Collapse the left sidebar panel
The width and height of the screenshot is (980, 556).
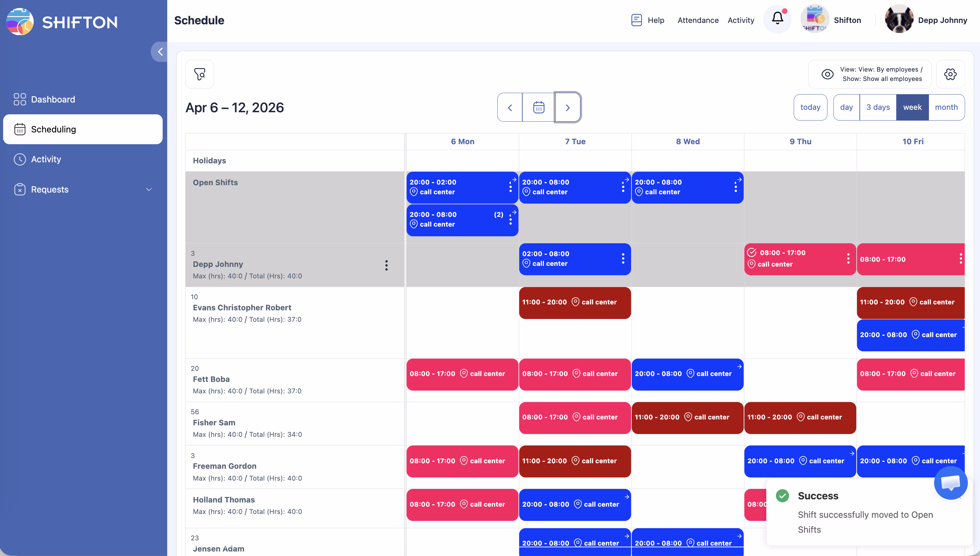click(160, 51)
